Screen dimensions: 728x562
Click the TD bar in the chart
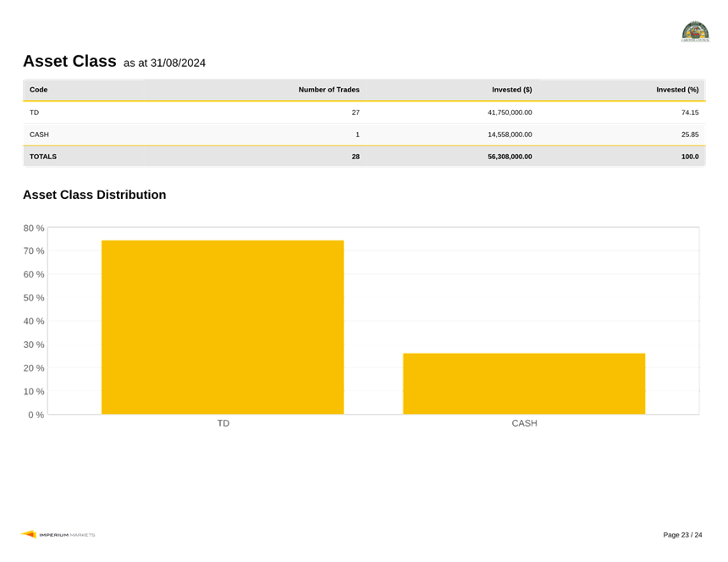click(223, 328)
